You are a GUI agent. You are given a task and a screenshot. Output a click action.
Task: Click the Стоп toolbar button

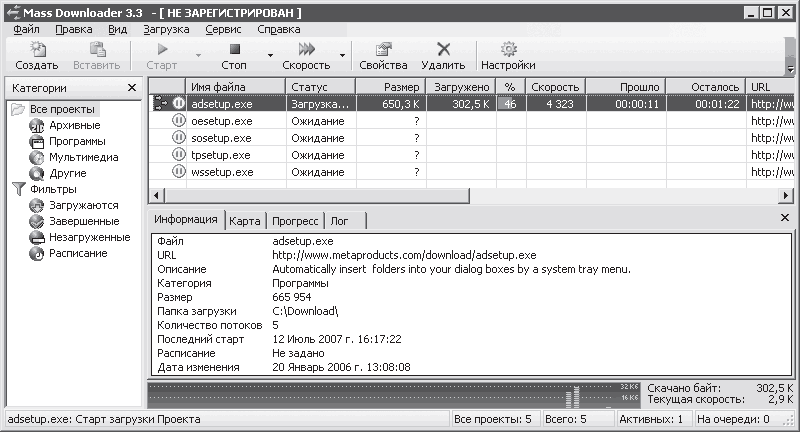(x=234, y=56)
